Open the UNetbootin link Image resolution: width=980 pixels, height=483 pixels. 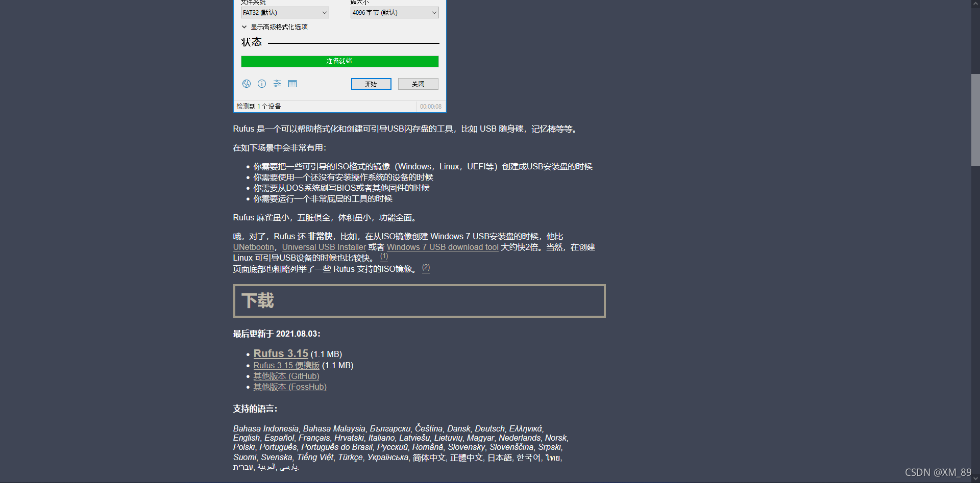click(253, 247)
